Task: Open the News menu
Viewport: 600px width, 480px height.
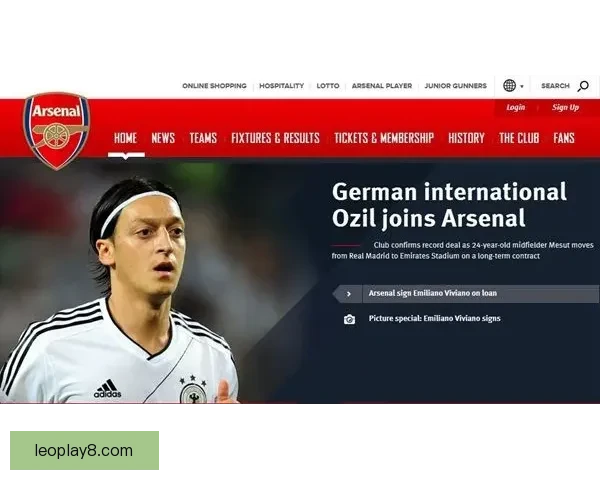Action: click(x=163, y=138)
